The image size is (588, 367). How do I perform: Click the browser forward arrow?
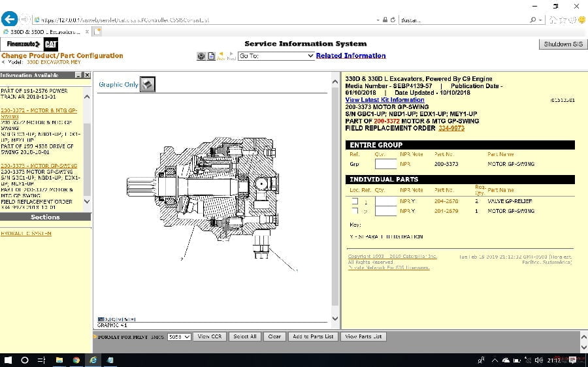click(x=24, y=19)
